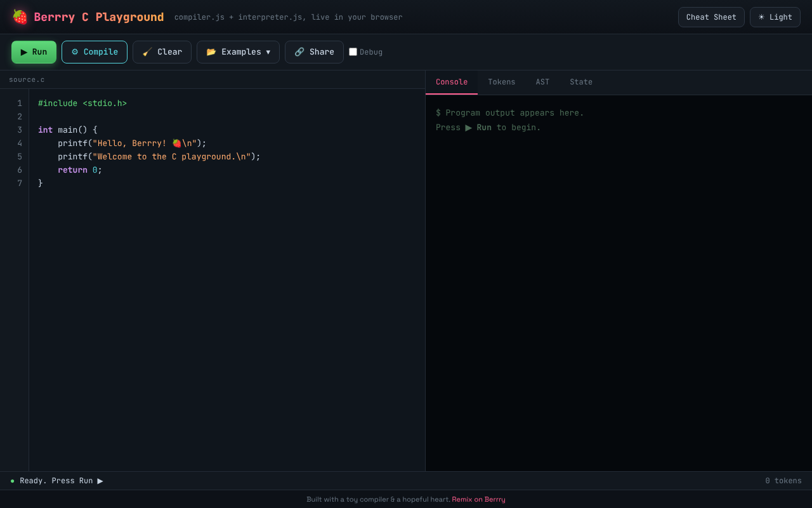The height and width of the screenshot is (508, 812).
Task: Follow the Remix on Berrry link
Action: tap(478, 499)
